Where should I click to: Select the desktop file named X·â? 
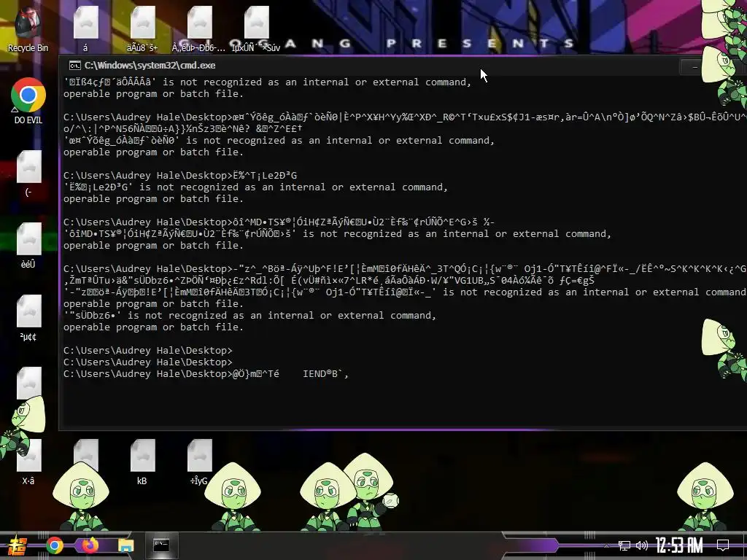(x=28, y=462)
